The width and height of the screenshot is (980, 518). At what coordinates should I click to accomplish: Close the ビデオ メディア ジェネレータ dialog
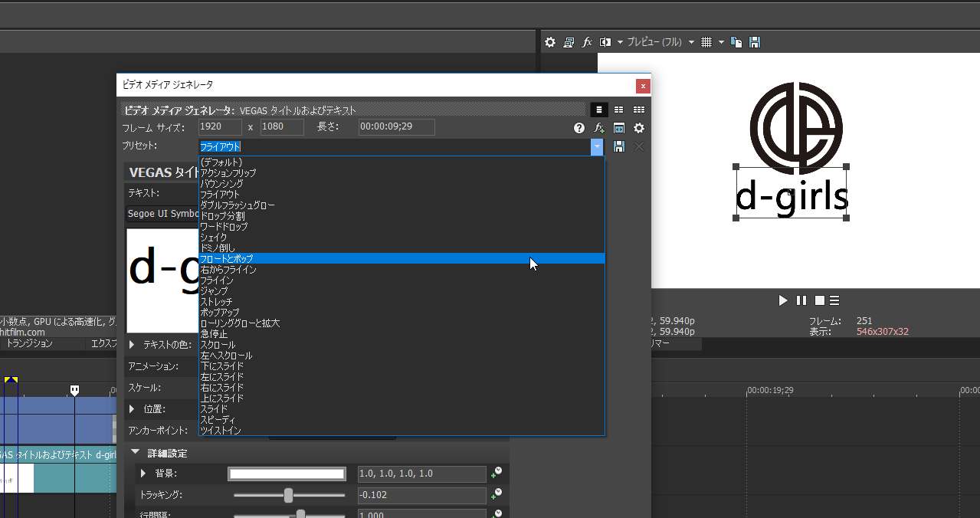tap(643, 86)
